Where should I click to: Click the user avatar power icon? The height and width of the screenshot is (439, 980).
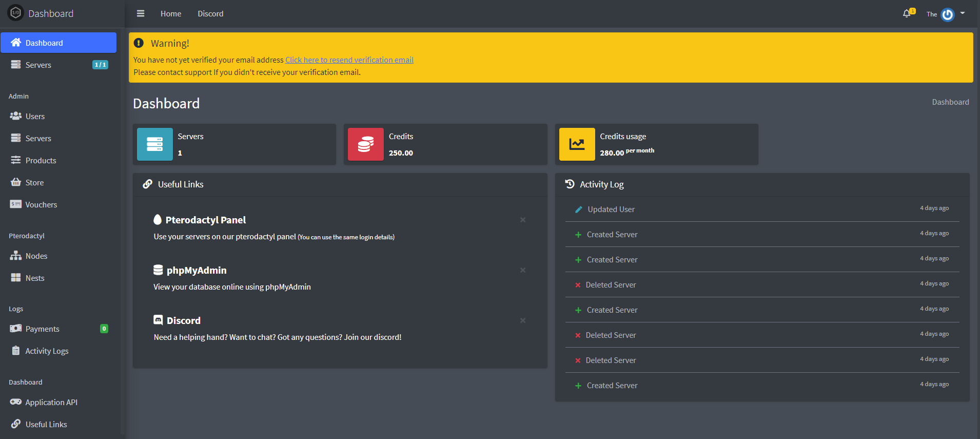(948, 14)
